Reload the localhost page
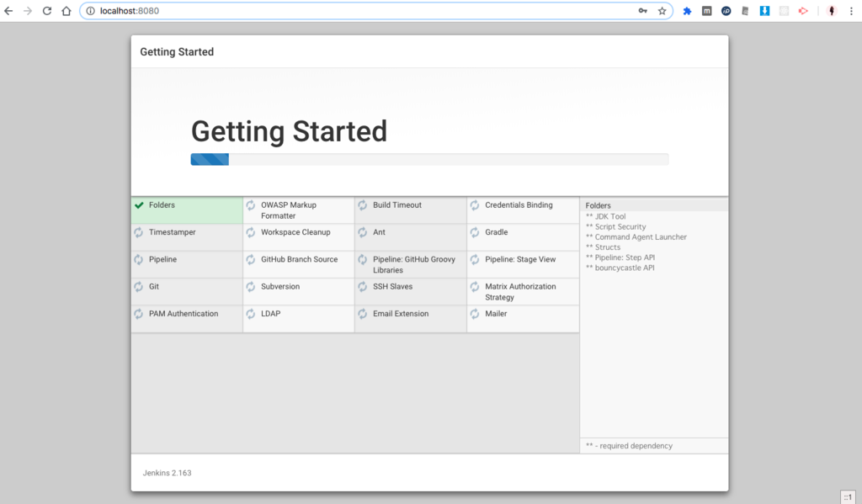Screen dimensions: 862x504 pos(47,11)
